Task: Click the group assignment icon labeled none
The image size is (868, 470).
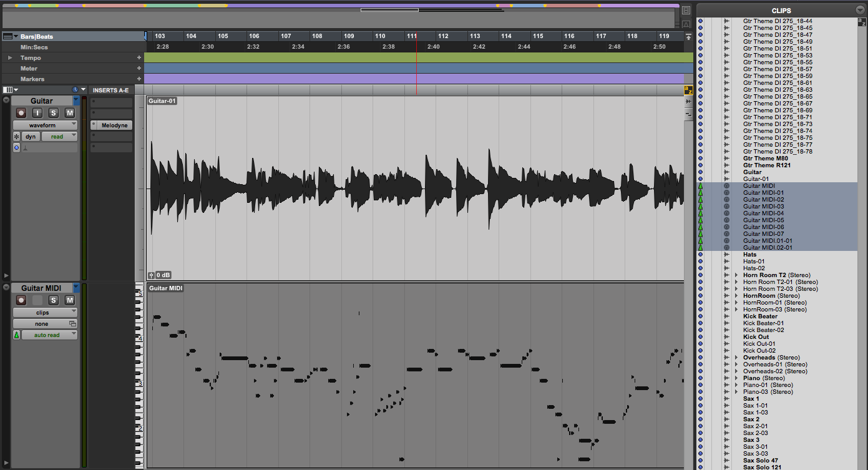Action: tap(45, 323)
